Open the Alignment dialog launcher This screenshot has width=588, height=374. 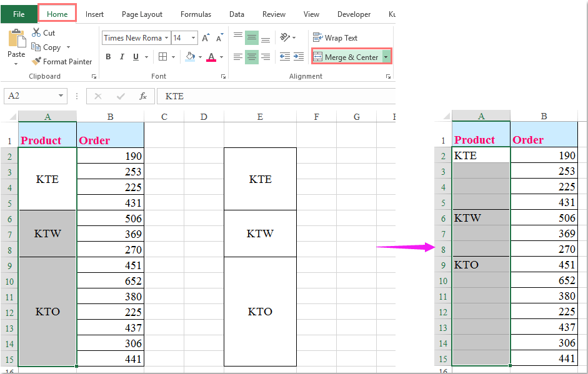tap(388, 76)
